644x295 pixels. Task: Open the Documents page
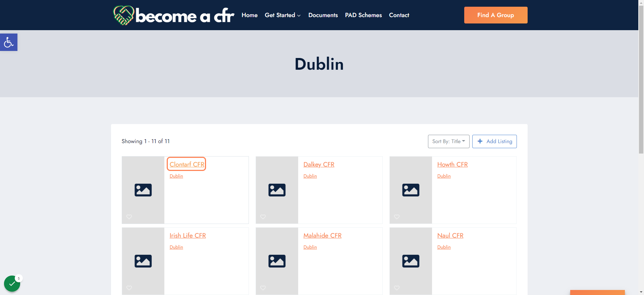pos(323,15)
